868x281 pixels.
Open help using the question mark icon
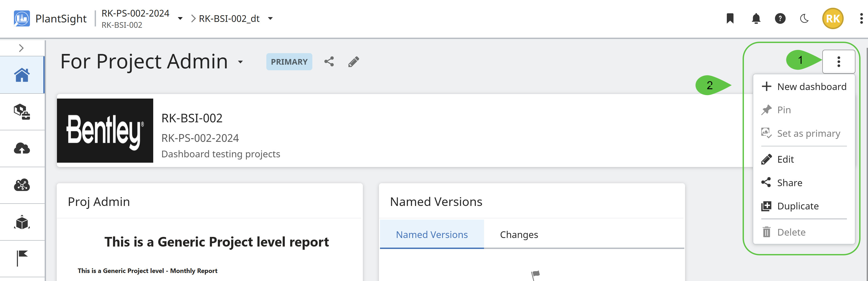[x=780, y=18]
